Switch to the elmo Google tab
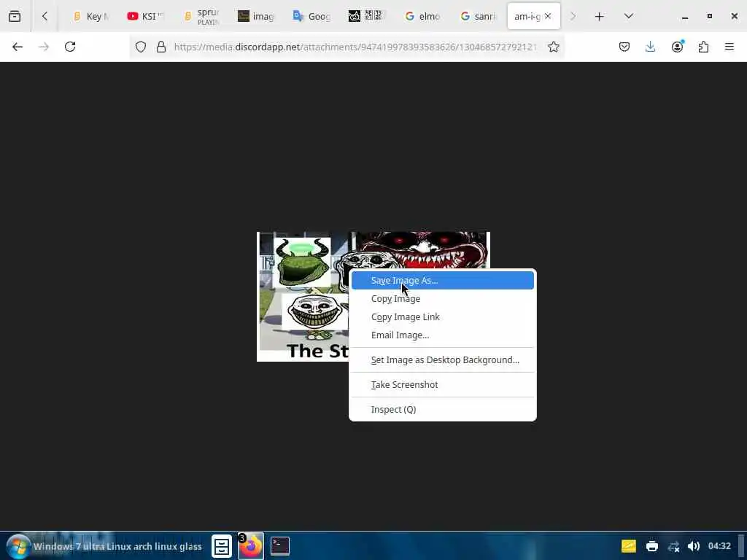 tap(422, 16)
